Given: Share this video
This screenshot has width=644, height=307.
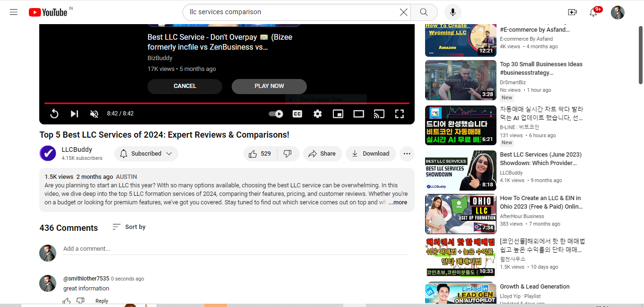Looking at the screenshot, I should coord(322,154).
